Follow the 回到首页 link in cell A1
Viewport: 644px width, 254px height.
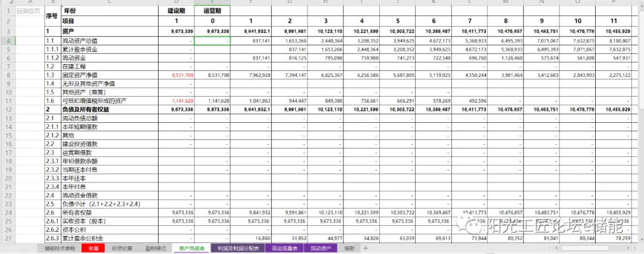tap(29, 11)
